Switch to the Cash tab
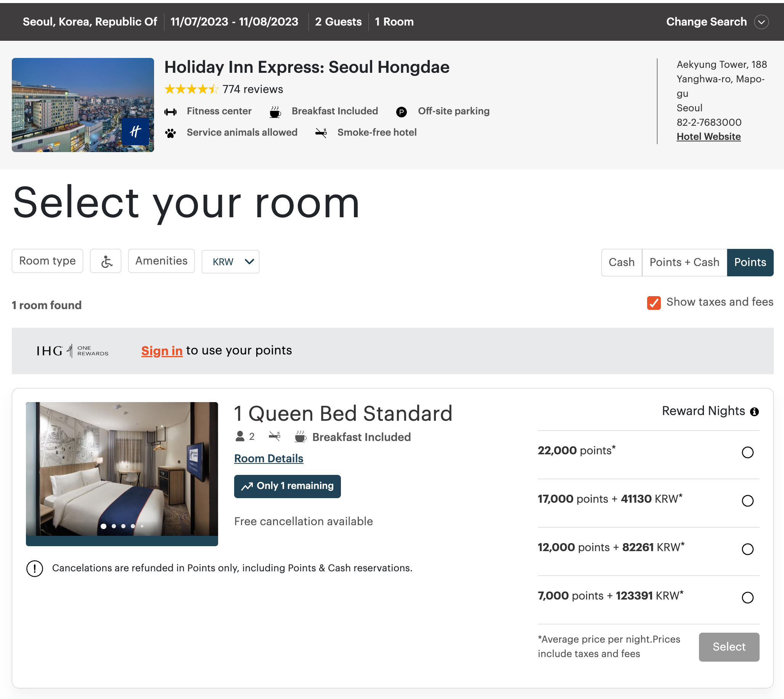This screenshot has height=699, width=784. [x=622, y=262]
